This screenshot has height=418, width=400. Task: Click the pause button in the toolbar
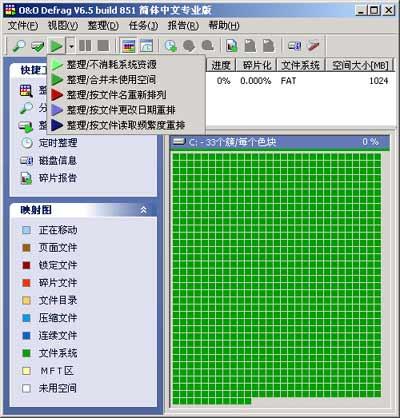click(x=85, y=46)
